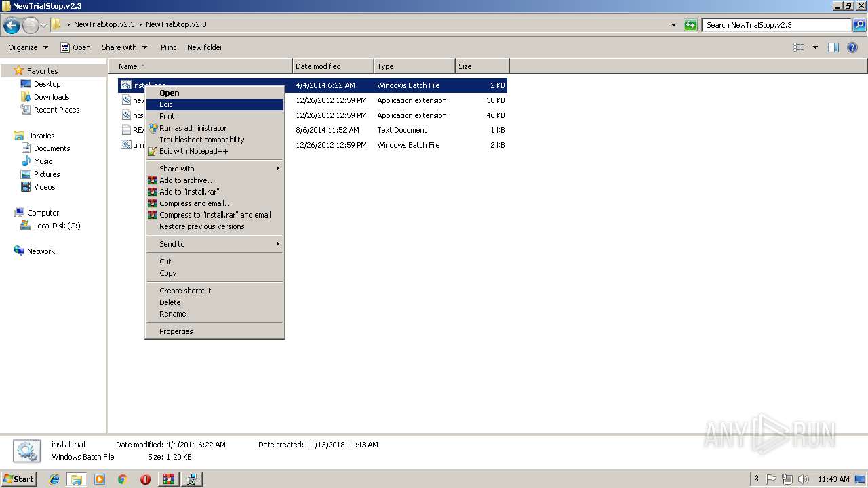The image size is (868, 488).
Task: Click the search magnifier icon
Action: [x=859, y=25]
